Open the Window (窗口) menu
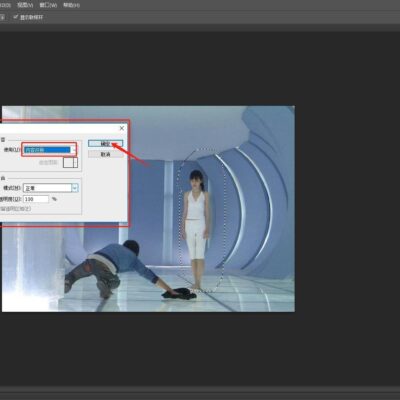 48,5
